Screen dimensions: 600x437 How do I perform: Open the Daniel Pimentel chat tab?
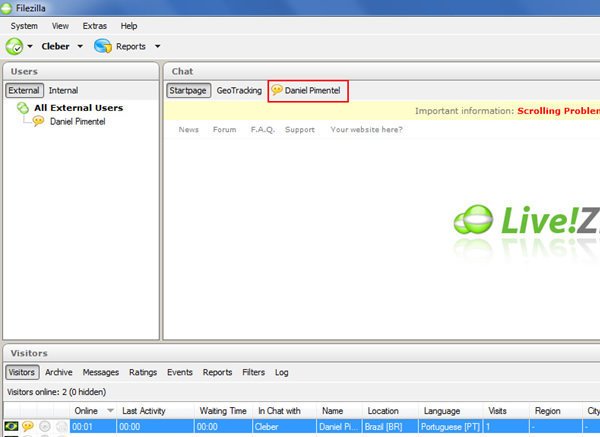point(307,90)
